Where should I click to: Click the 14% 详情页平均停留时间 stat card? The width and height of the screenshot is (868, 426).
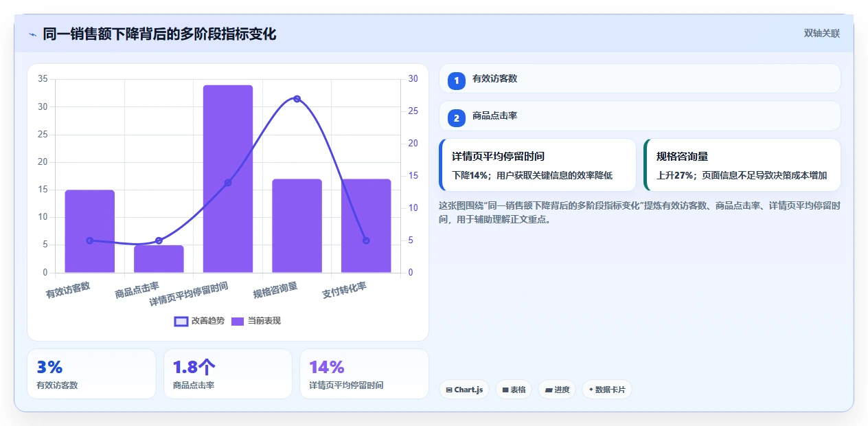(x=364, y=374)
